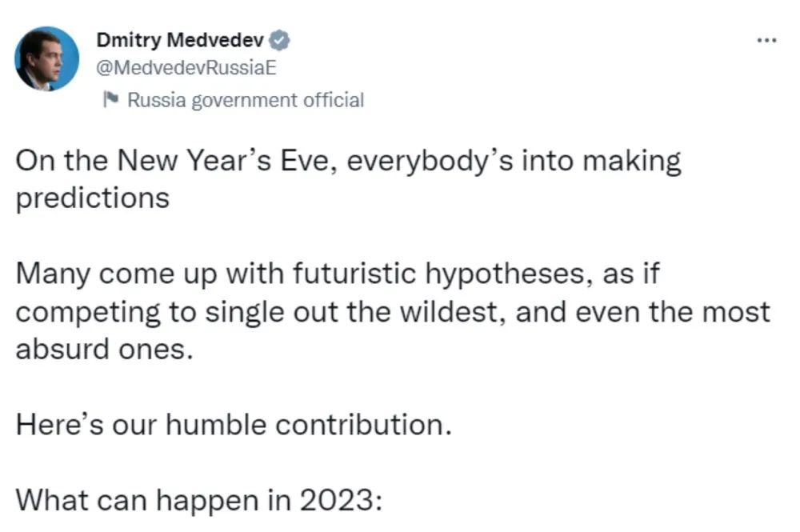Click the line "Here's our humble contribution."
The width and height of the screenshot is (800, 532).
(x=234, y=423)
